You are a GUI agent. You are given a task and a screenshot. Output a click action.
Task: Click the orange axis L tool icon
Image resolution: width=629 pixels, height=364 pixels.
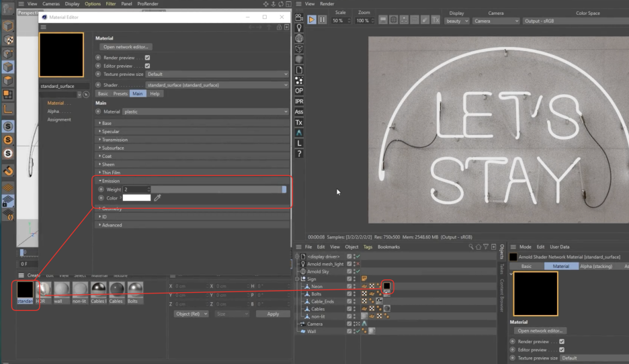pos(8,108)
